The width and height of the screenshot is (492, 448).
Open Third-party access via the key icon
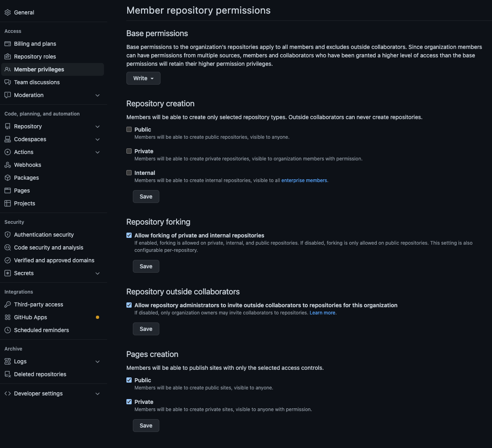click(7, 304)
